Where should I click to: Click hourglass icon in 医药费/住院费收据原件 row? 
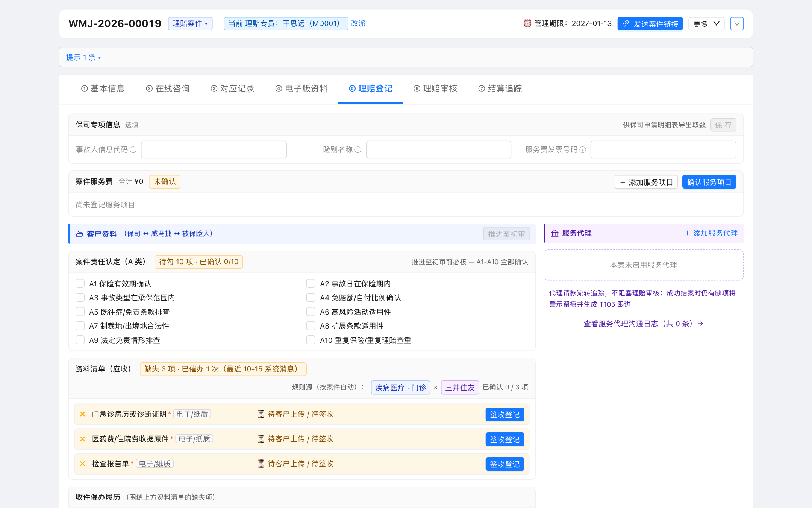[261, 439]
